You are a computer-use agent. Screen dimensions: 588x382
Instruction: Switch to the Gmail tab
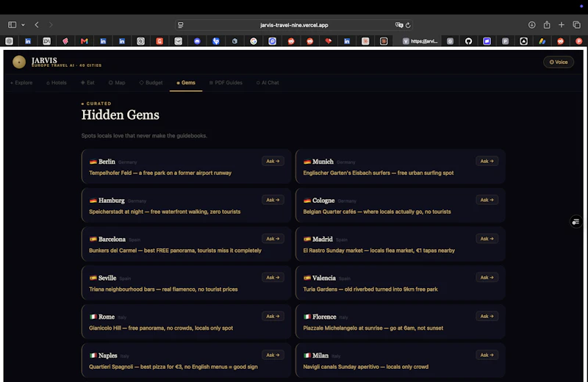point(84,41)
